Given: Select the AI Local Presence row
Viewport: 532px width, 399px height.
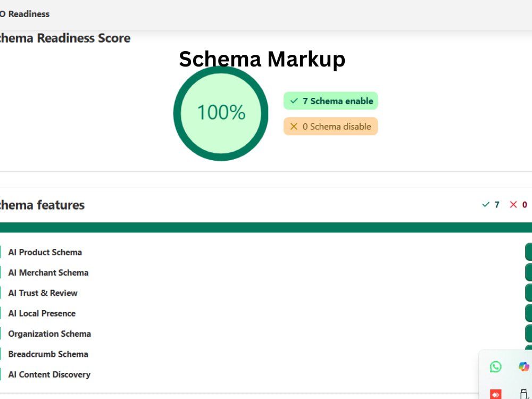Looking at the screenshot, I should 266,313.
